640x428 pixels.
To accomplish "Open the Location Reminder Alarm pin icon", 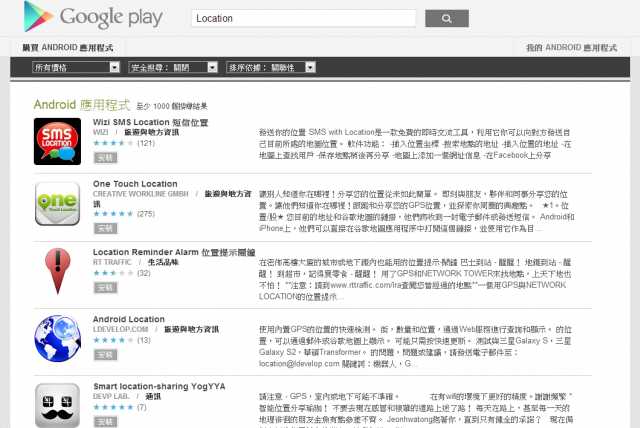I will [58, 271].
